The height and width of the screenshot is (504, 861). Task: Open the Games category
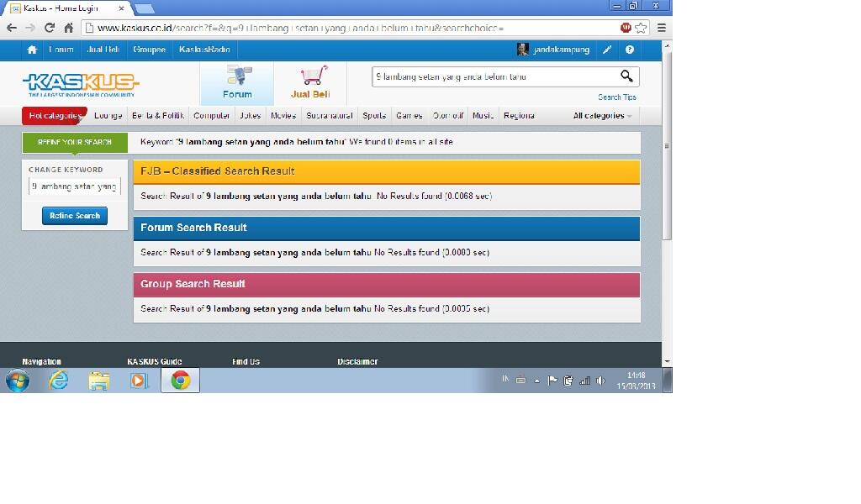click(x=409, y=116)
